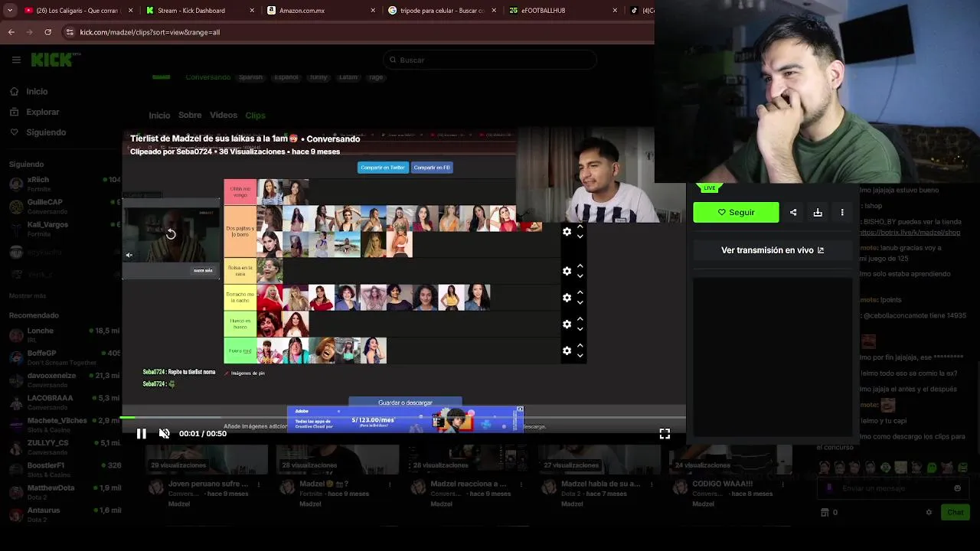Switch to the Amazon.com.mx tab
Viewport: 980px width, 551px height.
point(318,11)
